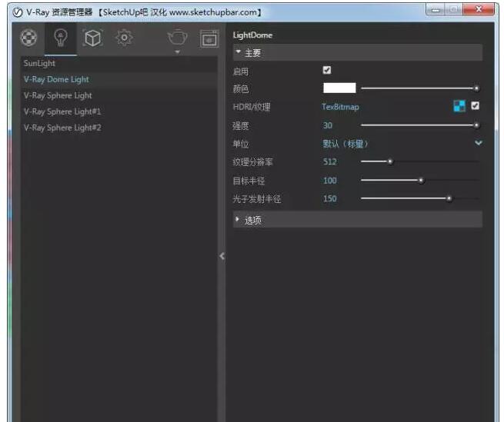Screen dimensions: 504x422
Task: Click the LightDome name label
Action: coord(252,35)
